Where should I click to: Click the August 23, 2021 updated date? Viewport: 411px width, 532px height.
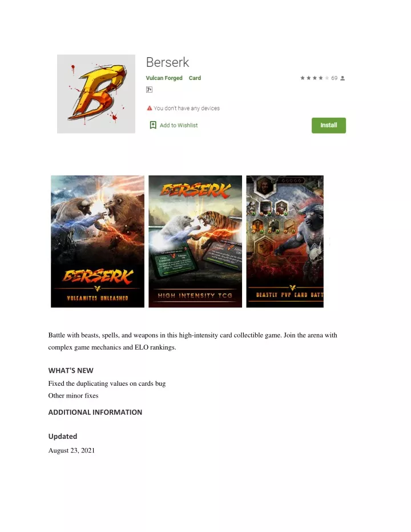(x=71, y=450)
